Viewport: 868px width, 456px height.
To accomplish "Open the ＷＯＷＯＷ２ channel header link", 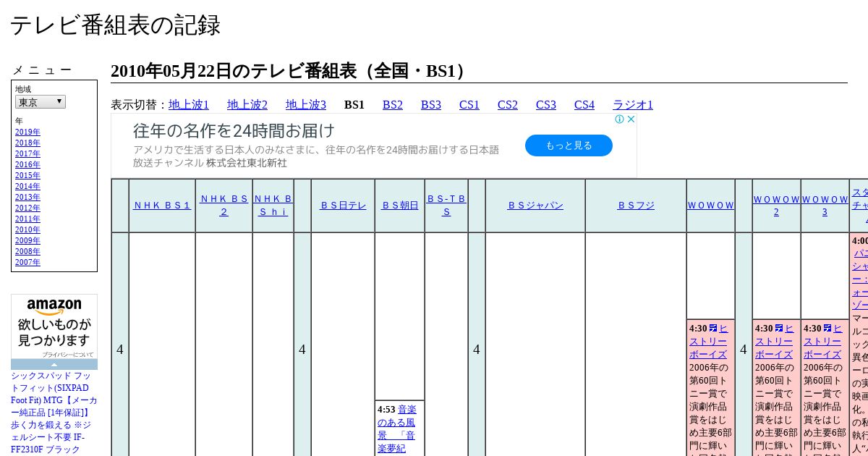I will [776, 206].
